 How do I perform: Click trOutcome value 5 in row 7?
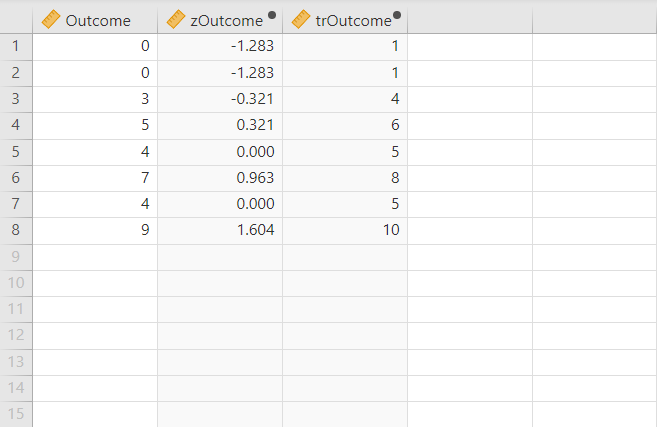[x=395, y=204]
